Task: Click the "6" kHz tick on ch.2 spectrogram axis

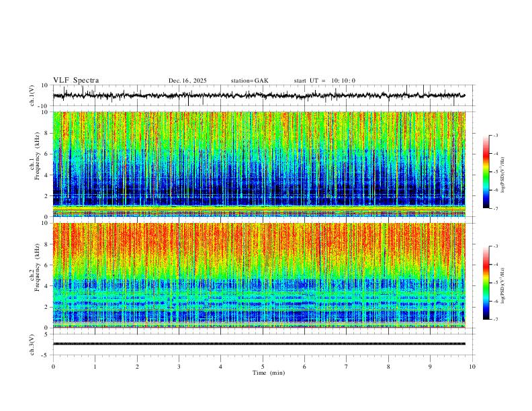Action: pyautogui.click(x=47, y=265)
